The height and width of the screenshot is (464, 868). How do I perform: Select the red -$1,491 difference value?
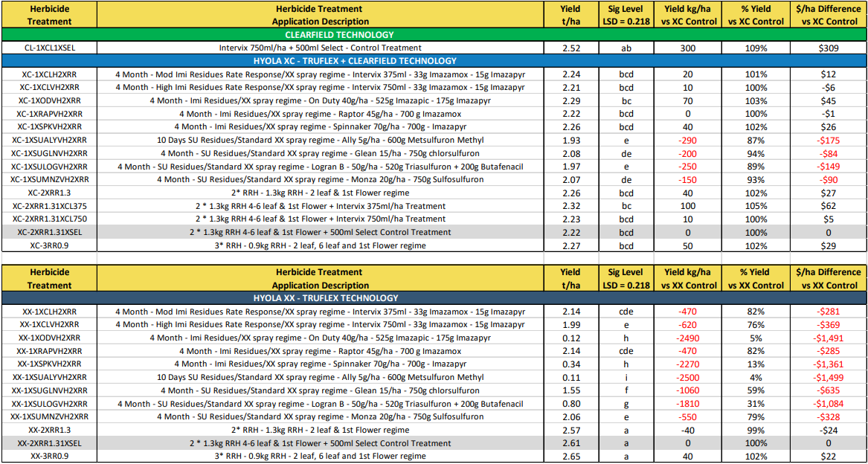pos(828,338)
